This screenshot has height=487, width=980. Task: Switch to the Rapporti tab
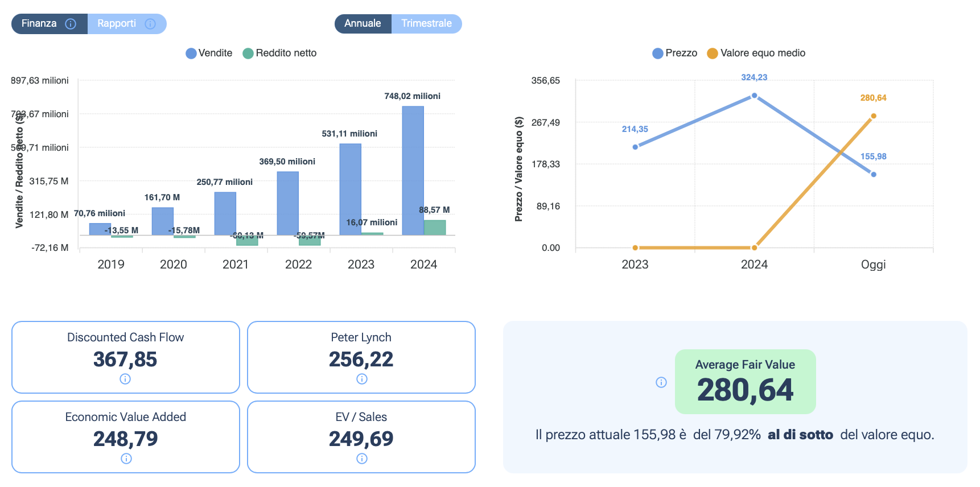click(x=117, y=24)
